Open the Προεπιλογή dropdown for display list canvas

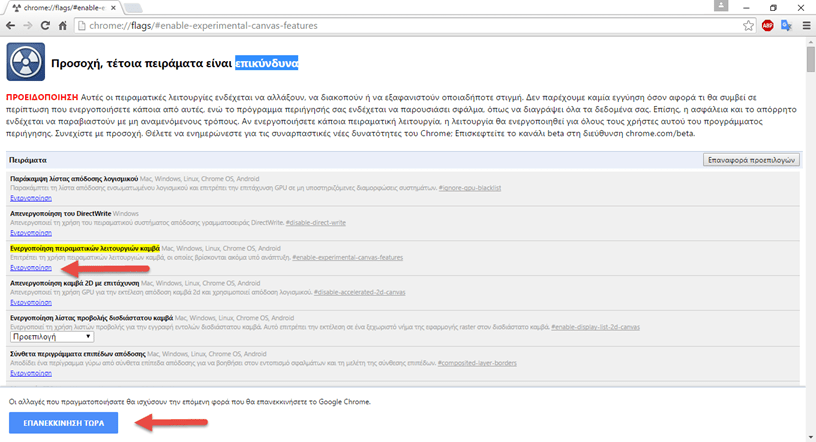click(x=52, y=337)
